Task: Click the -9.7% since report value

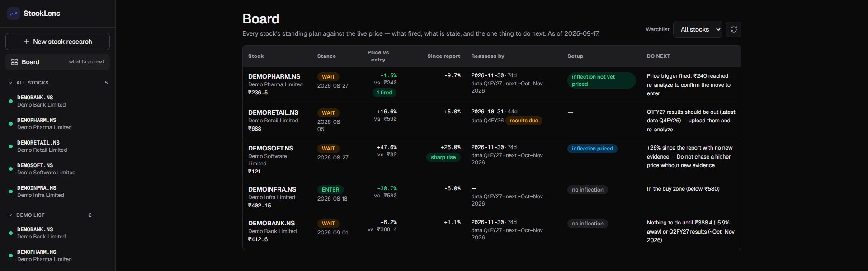Action: pos(453,75)
